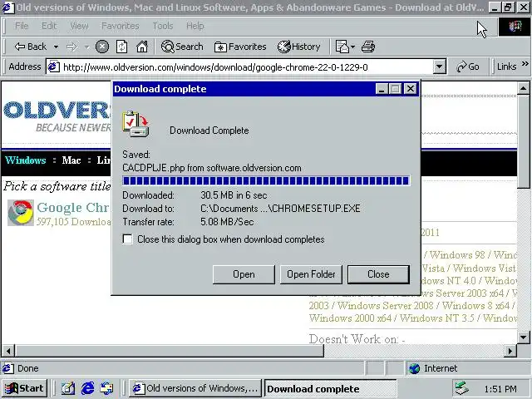Click the download progress bar
Viewport: 532px width, 399px height.
pyautogui.click(x=266, y=181)
